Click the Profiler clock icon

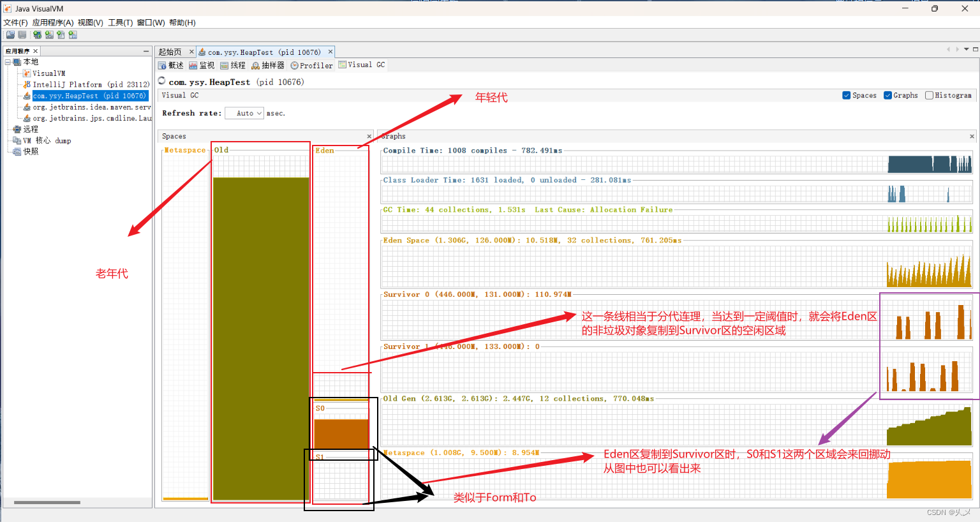[x=294, y=65]
